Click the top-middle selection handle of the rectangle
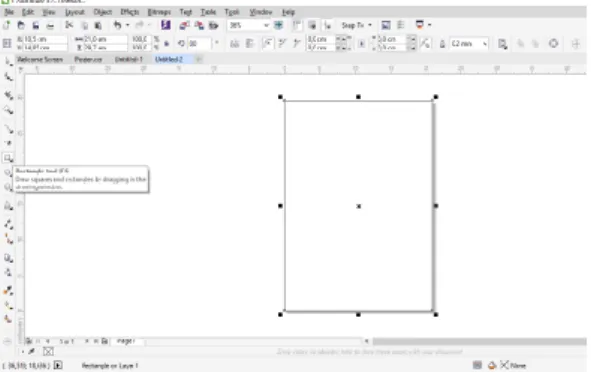This screenshot has height=372, width=591. tap(358, 97)
